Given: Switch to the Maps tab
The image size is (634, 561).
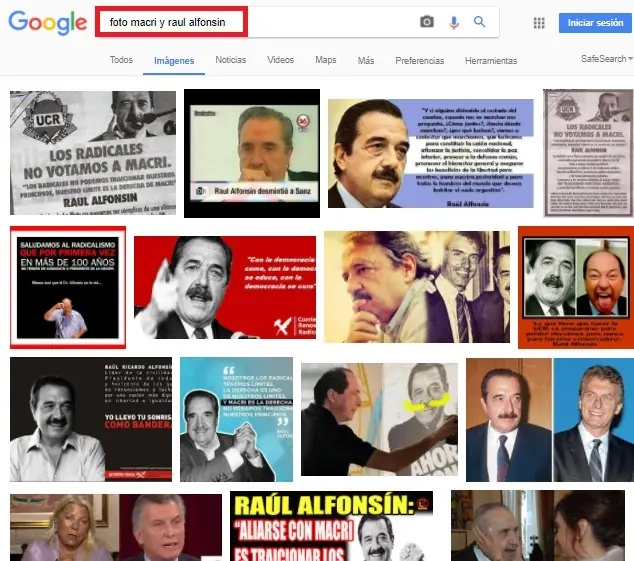Looking at the screenshot, I should coord(326,60).
